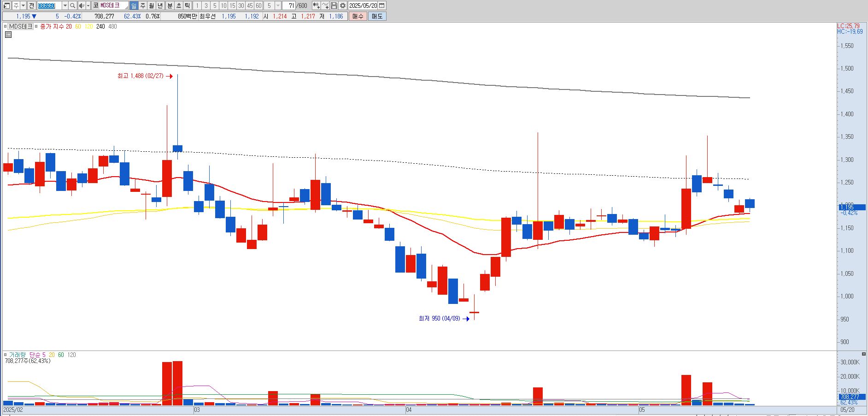Screen dimensions: 868x416
Task: Select daily (일) chart period
Action: pos(134,6)
